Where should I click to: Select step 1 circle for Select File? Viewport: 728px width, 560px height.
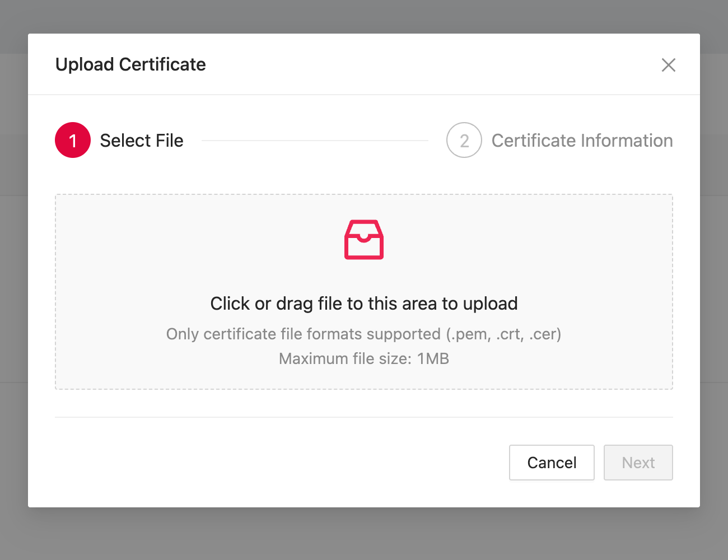click(x=73, y=140)
